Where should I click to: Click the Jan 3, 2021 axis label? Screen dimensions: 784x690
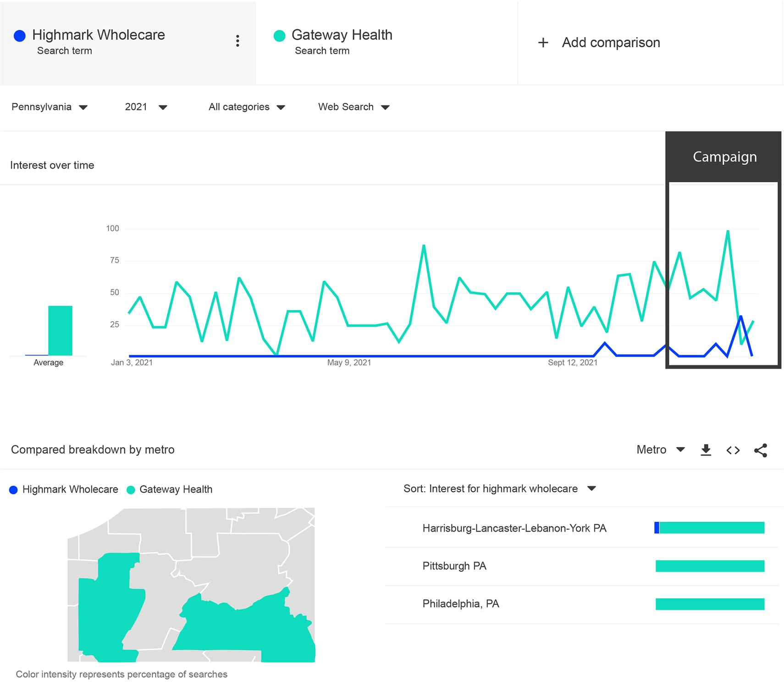click(x=132, y=362)
